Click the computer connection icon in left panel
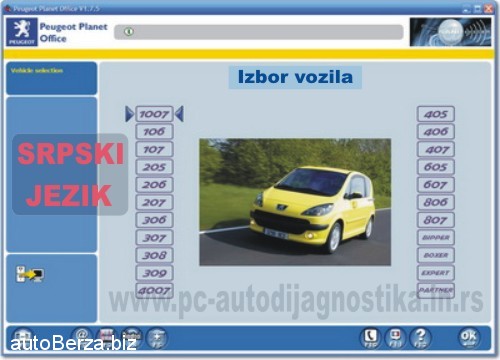The height and width of the screenshot is (360, 500). 30,274
